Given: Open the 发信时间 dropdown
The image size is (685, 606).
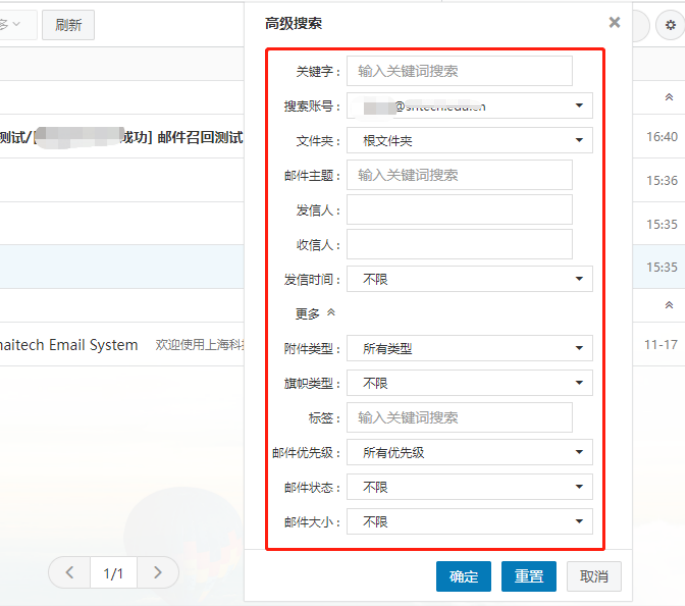Looking at the screenshot, I should (x=470, y=279).
